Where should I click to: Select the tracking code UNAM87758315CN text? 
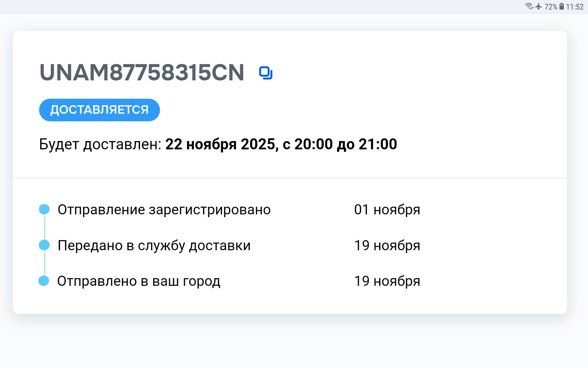pyautogui.click(x=142, y=73)
